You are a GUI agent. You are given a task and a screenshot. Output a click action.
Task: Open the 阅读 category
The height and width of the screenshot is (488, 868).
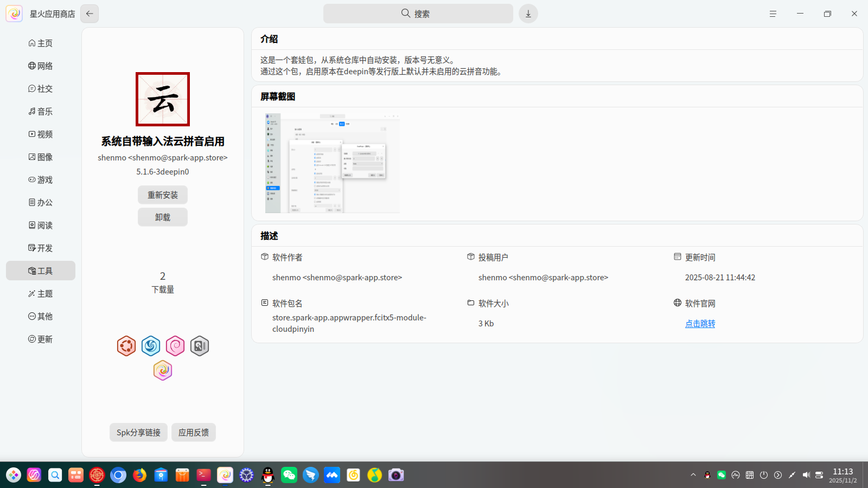pos(41,226)
